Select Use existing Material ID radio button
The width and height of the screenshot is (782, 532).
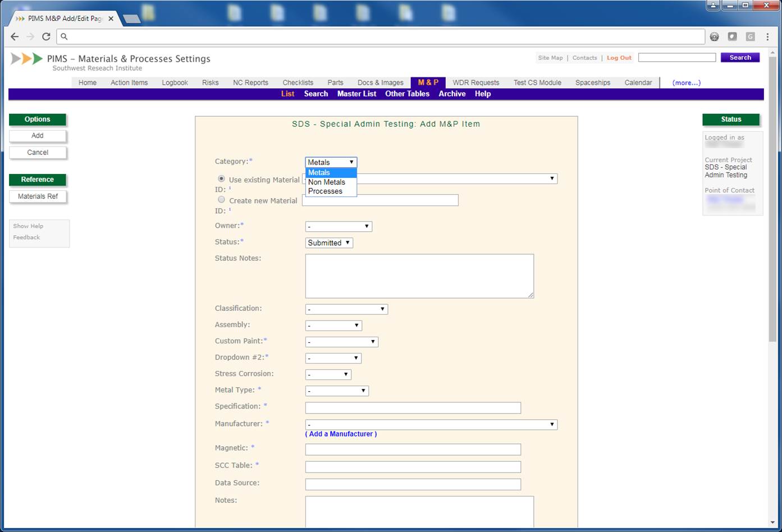point(221,178)
